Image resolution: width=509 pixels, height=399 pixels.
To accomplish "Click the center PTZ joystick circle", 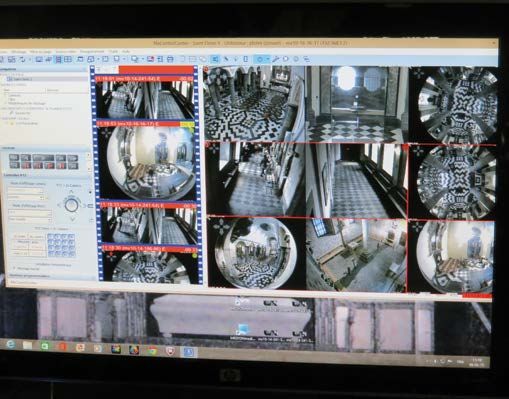I will [71, 205].
